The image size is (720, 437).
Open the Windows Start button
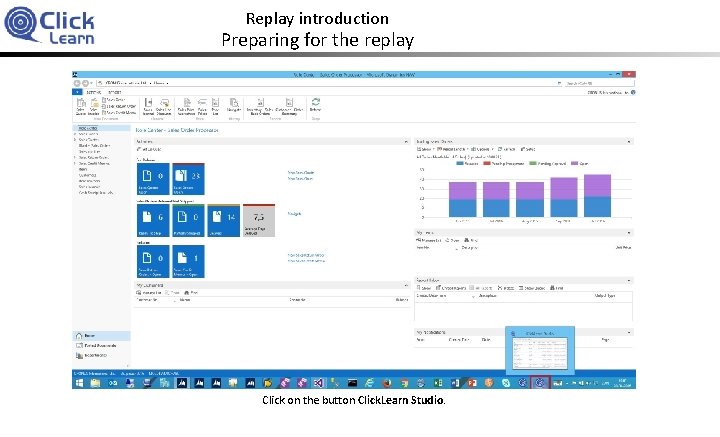pyautogui.click(x=79, y=382)
